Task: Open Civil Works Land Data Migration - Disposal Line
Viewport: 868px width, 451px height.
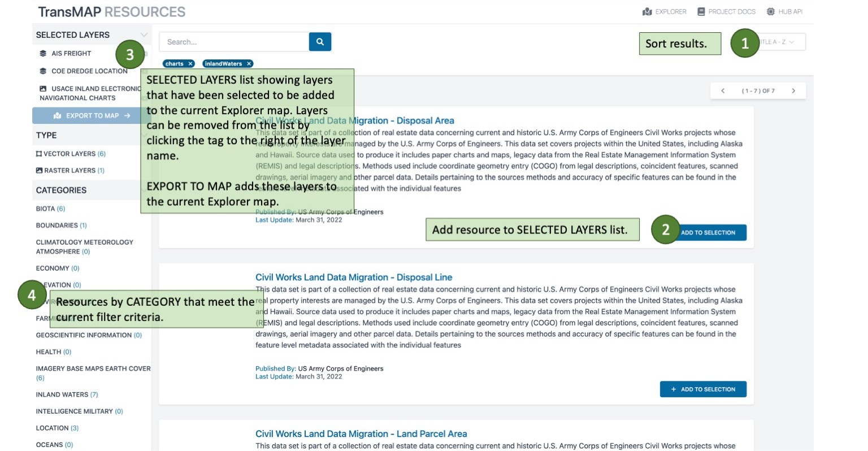Action: [354, 277]
